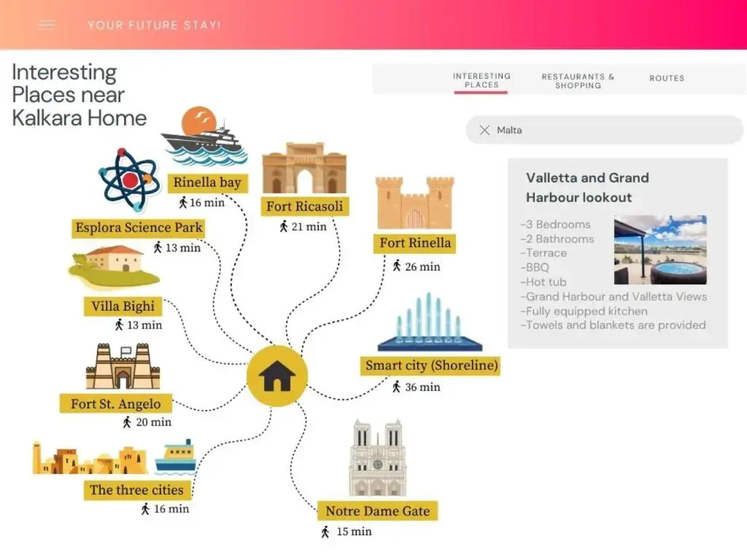Screen dimensions: 747x560
Task: Click the Villa Bighi house illustration
Action: pos(114,267)
